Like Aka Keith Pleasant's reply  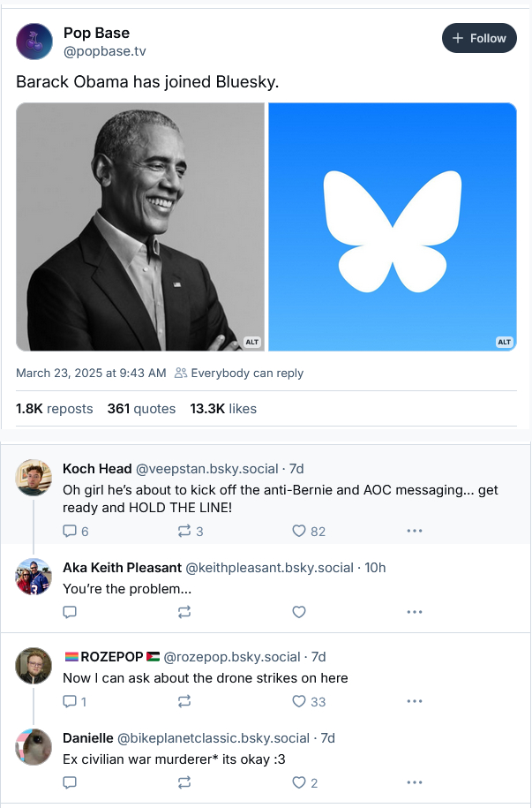299,611
